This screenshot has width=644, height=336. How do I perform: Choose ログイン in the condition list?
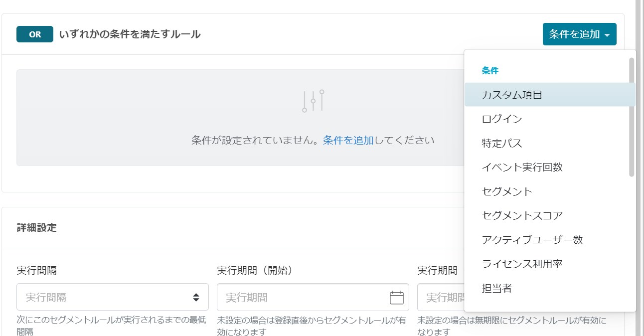pyautogui.click(x=550, y=119)
